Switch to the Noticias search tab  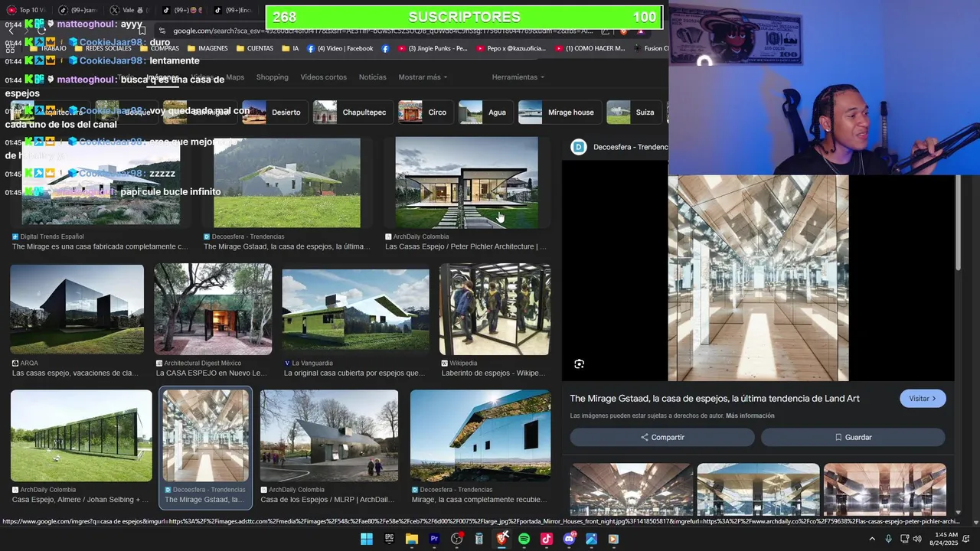(373, 77)
